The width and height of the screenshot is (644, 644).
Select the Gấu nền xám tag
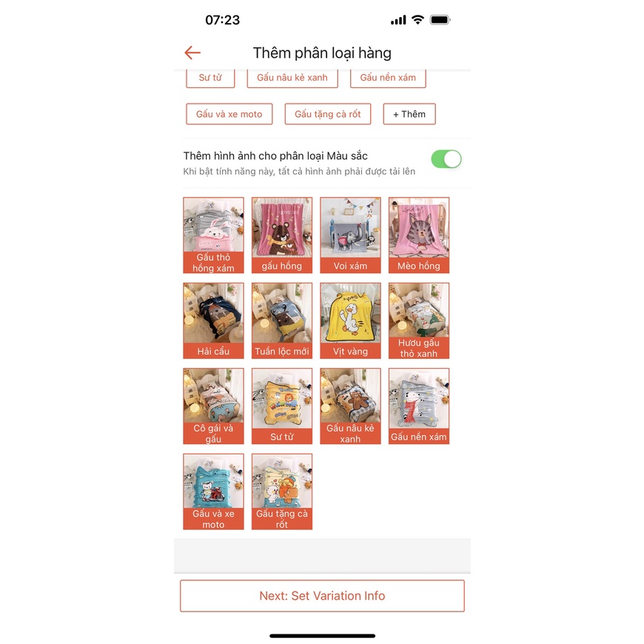(388, 78)
